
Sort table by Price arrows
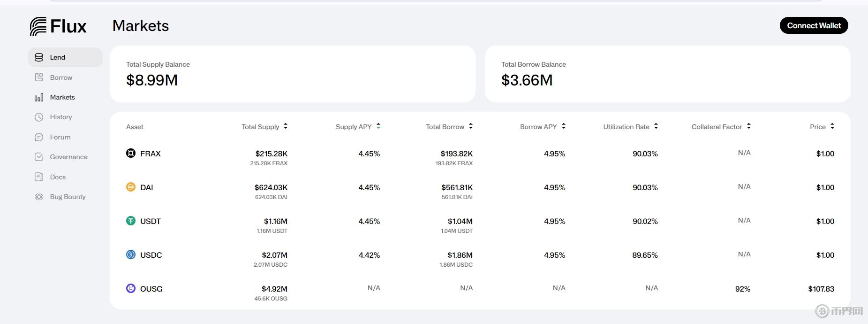click(x=832, y=126)
